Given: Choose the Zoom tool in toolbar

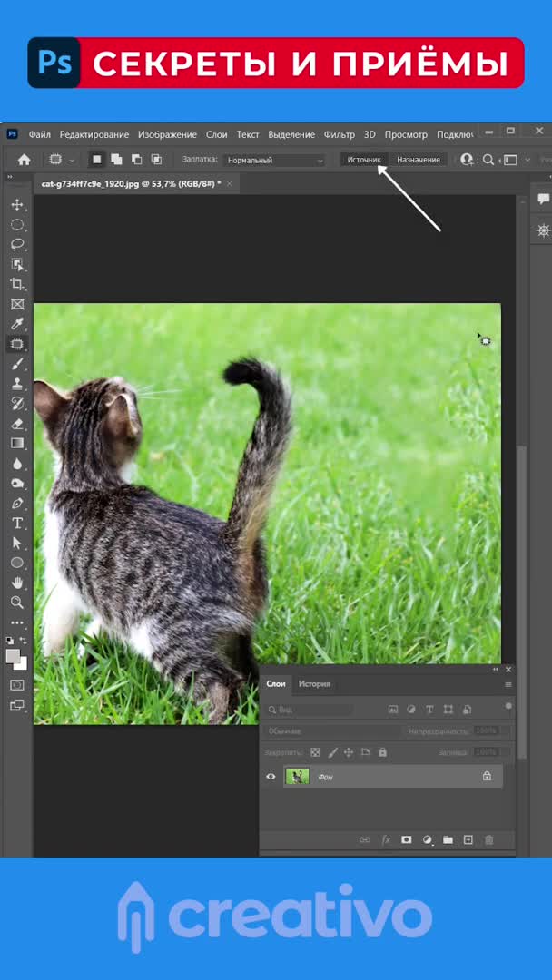Looking at the screenshot, I should [x=17, y=603].
